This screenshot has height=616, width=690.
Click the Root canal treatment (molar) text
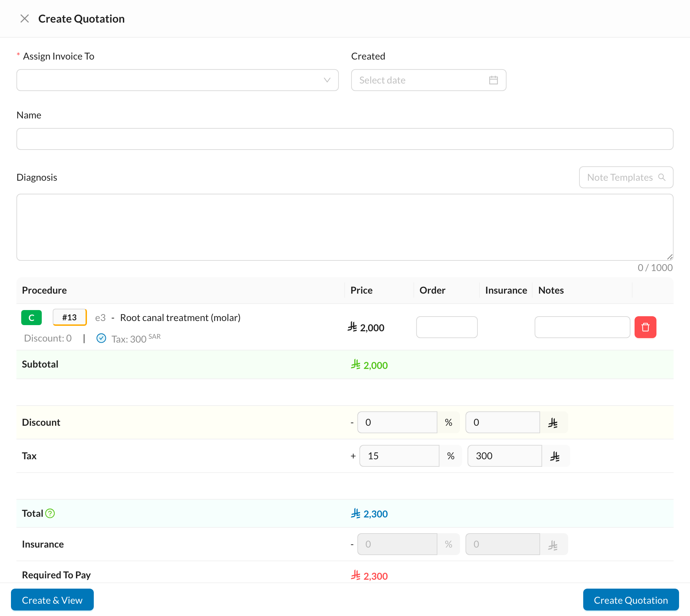click(x=180, y=318)
